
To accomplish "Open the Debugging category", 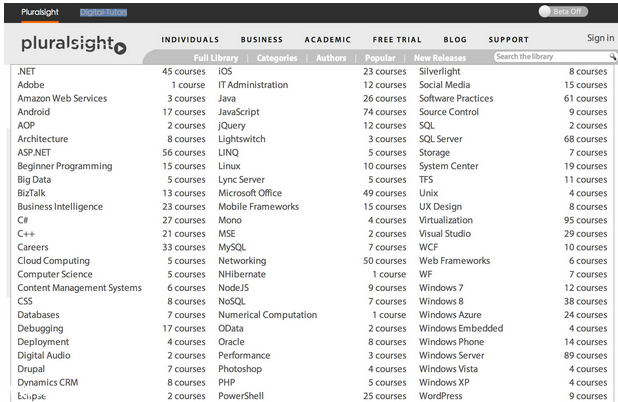I will point(40,328).
